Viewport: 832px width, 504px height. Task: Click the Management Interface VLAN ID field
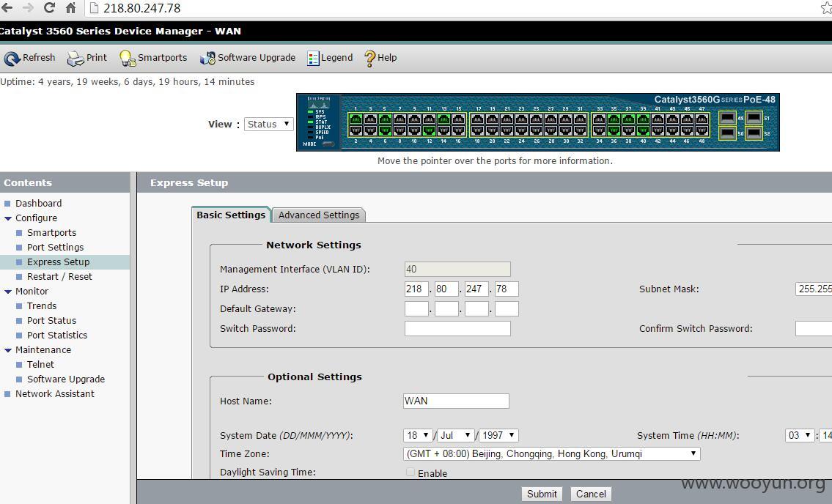tap(457, 269)
